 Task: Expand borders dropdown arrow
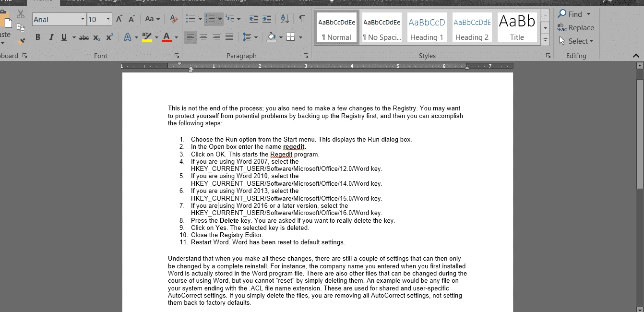(x=300, y=37)
